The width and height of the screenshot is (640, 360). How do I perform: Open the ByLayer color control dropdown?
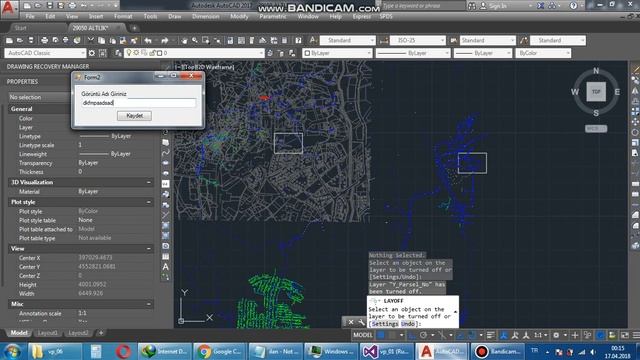pos(337,53)
